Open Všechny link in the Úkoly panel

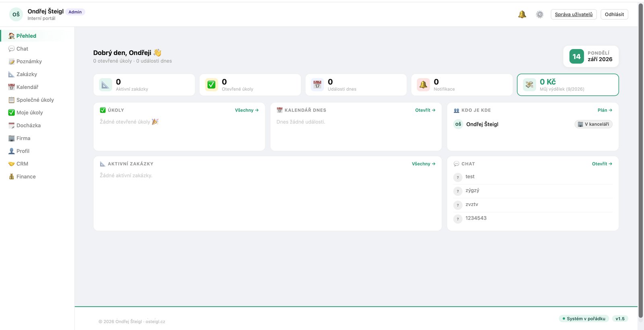point(247,110)
